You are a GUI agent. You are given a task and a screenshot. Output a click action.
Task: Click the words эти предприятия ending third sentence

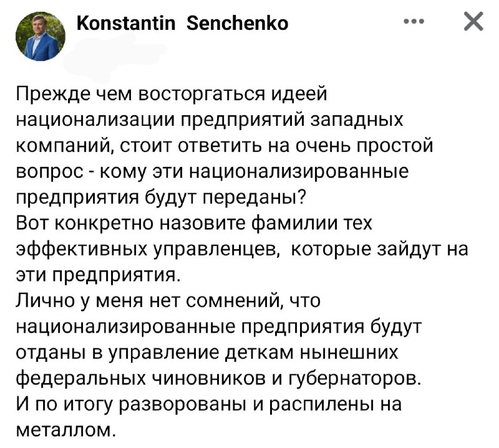pyautogui.click(x=99, y=275)
